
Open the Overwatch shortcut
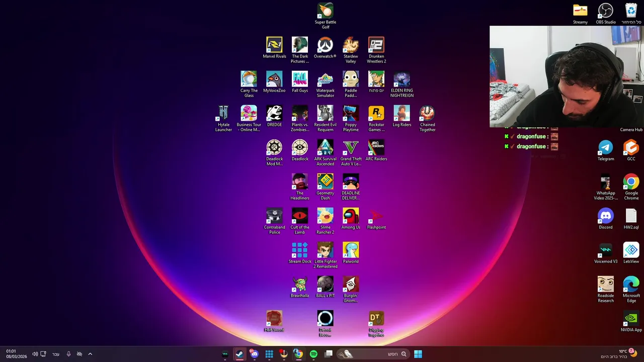coord(325,48)
